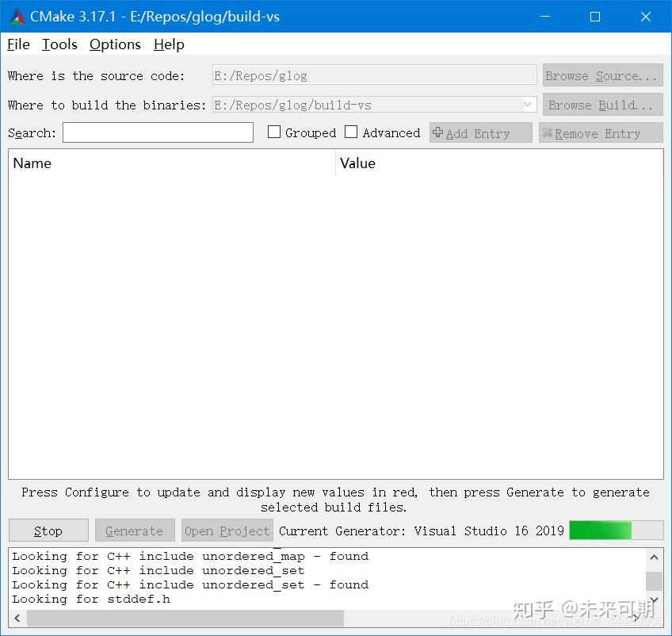The image size is (672, 636).
Task: Click the X icon on Remove Entry
Action: 547,132
